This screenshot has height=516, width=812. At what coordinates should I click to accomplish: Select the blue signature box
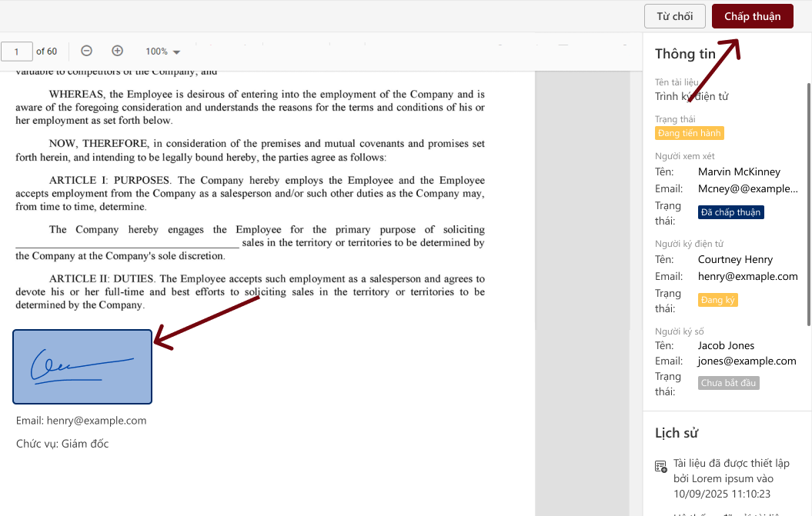tap(82, 367)
